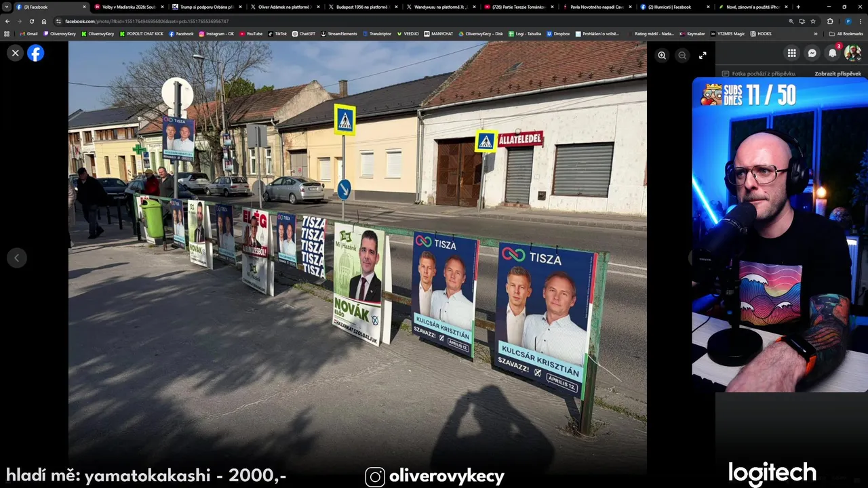This screenshot has height=488, width=868.
Task: Click the install or cast icon in address bar
Action: (802, 21)
